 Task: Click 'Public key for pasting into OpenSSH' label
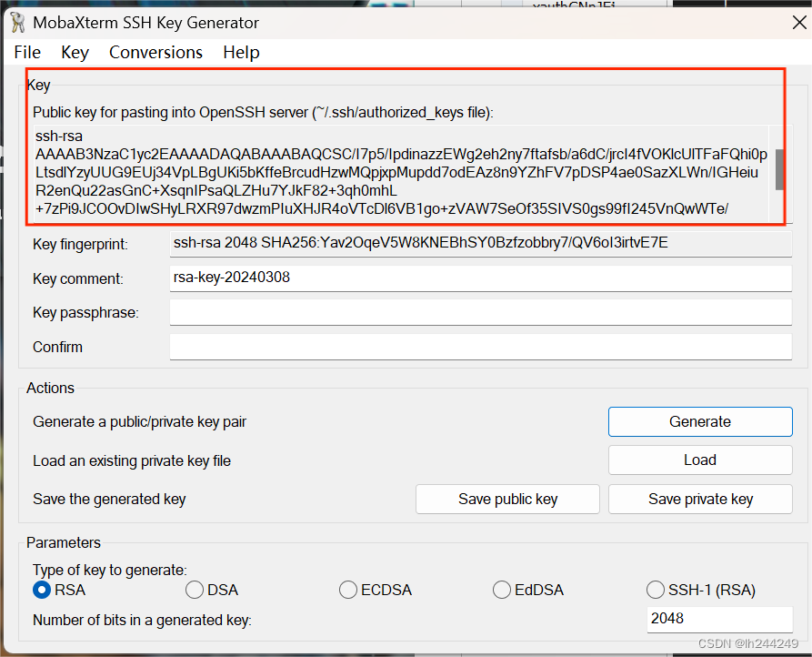(263, 113)
